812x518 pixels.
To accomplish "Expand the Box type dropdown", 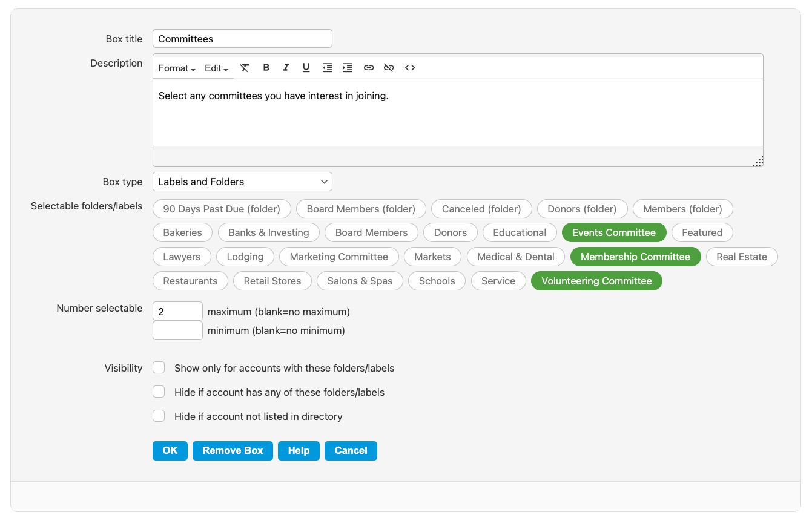I will coord(242,182).
